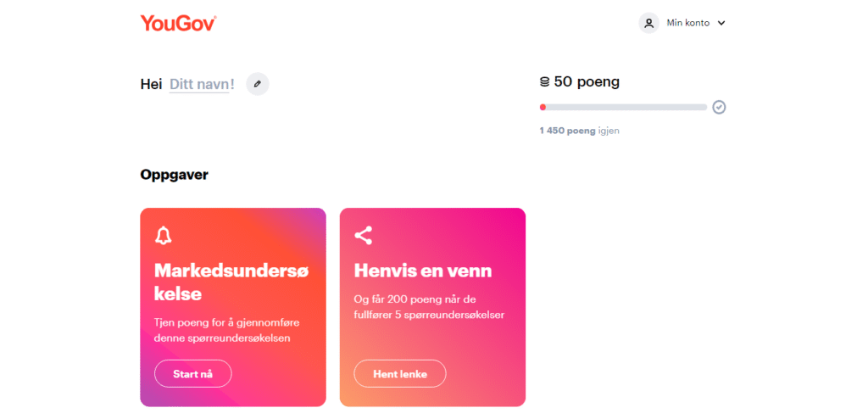The height and width of the screenshot is (419, 868).
Task: Click the Hei greeting text
Action: tap(151, 84)
